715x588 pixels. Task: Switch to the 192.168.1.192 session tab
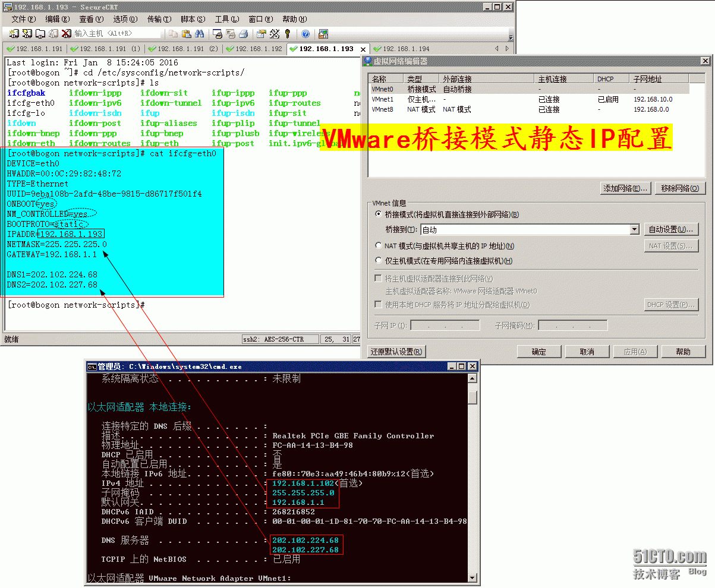(255, 49)
